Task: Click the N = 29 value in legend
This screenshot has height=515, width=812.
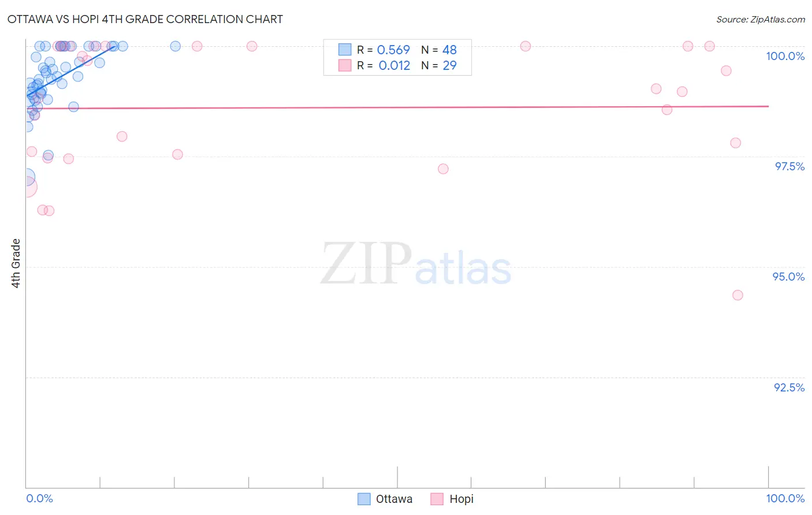Action: click(439, 65)
